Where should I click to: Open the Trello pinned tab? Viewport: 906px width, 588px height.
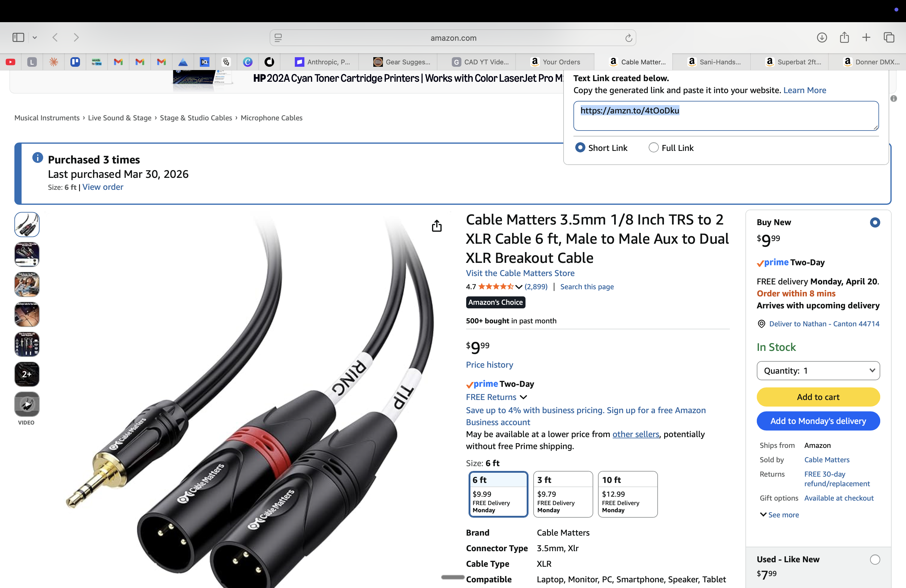[75, 62]
